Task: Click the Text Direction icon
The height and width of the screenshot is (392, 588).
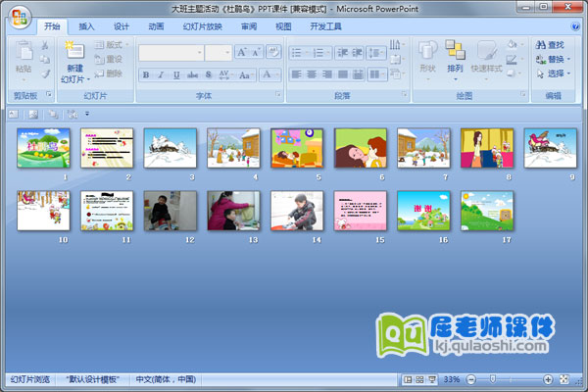Action: pyautogui.click(x=396, y=45)
